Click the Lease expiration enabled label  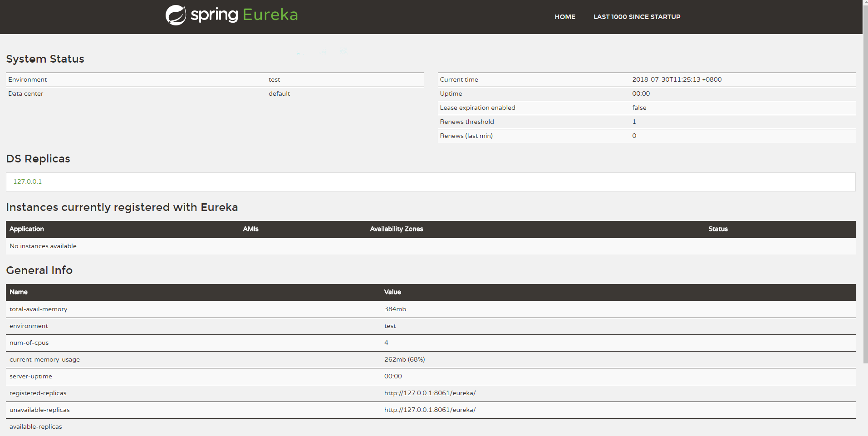[477, 108]
